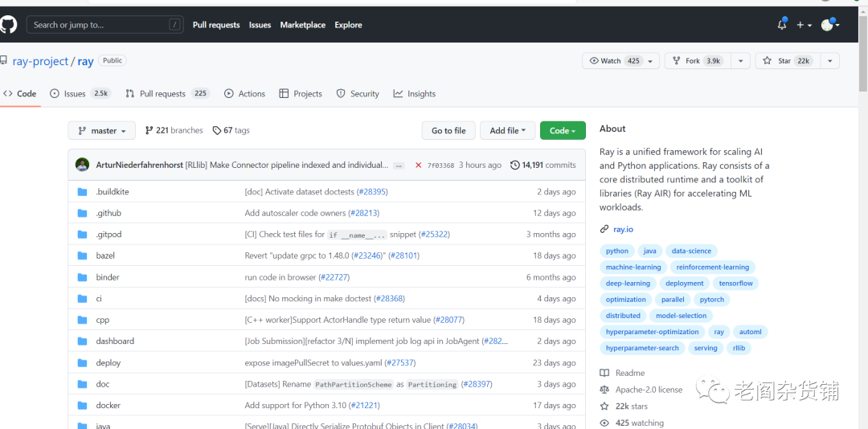This screenshot has height=429, width=868.
Task: Open the 14,191 commits link
Action: (x=549, y=165)
